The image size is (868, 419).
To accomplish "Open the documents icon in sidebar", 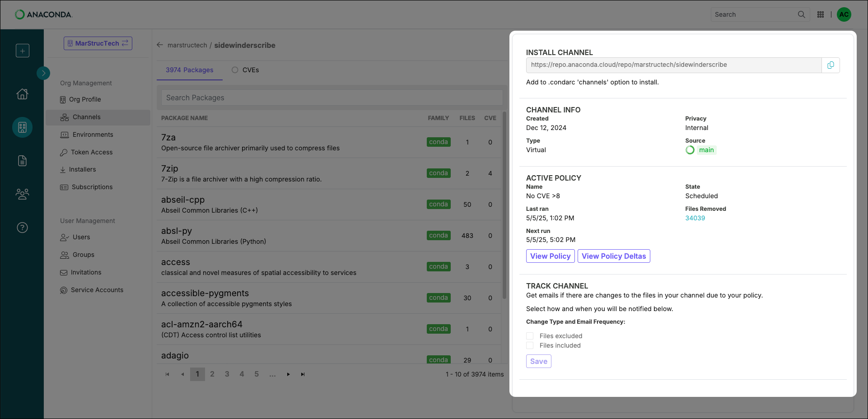I will click(x=22, y=160).
